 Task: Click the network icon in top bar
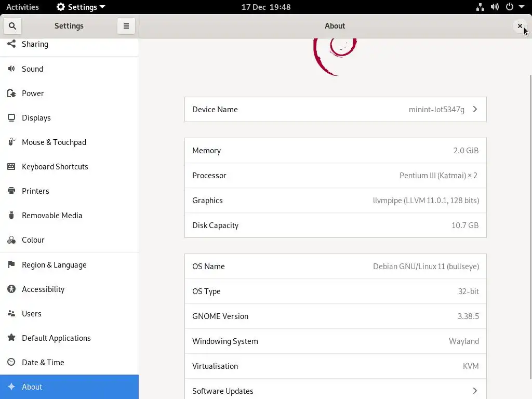point(480,7)
